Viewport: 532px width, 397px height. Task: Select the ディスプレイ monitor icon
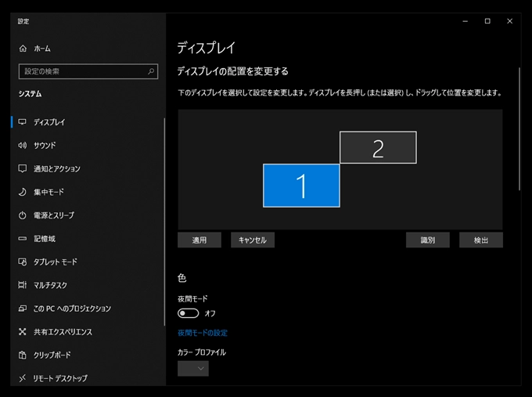[23, 122]
